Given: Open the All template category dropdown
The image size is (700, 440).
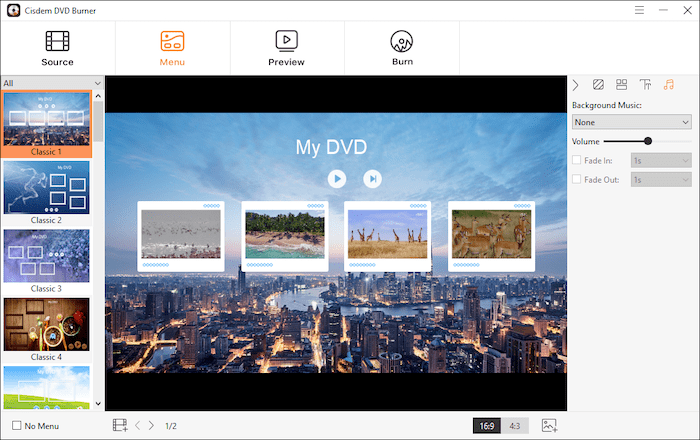Looking at the screenshot, I should point(52,83).
